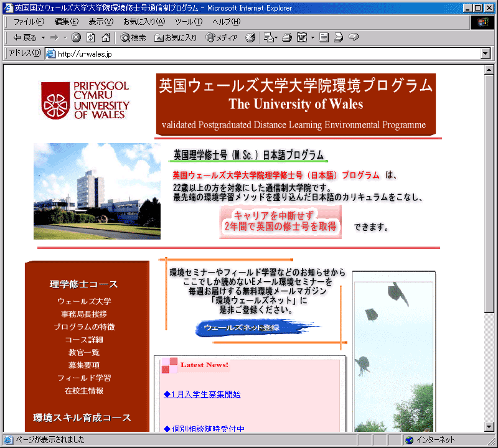Open the お気に入り favorites toolbar button
The image size is (498, 448).
coord(176,38)
